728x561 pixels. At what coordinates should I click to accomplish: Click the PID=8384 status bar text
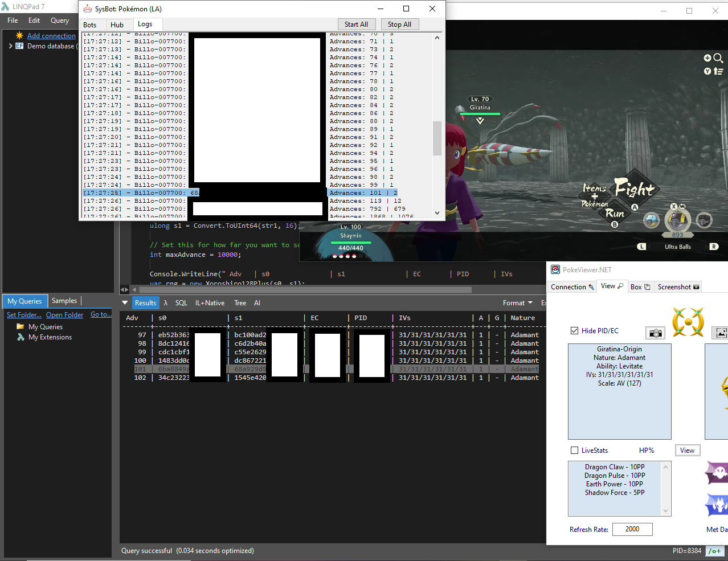click(x=686, y=551)
